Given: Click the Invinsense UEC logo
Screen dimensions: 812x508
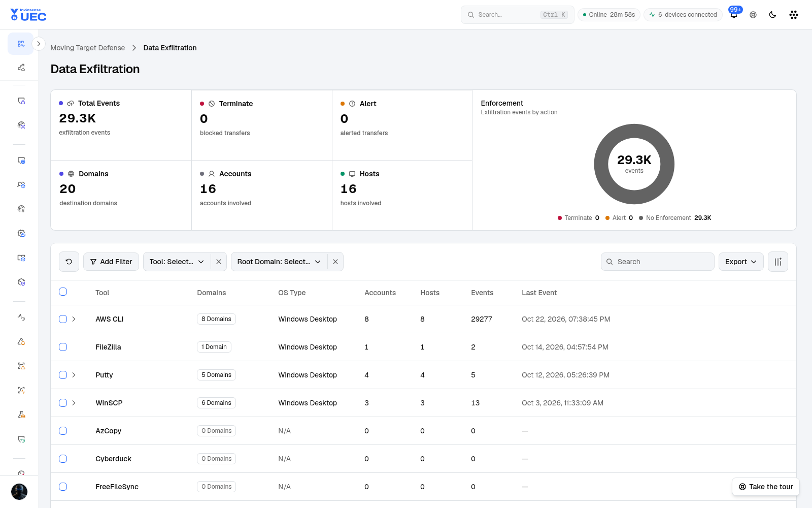Looking at the screenshot, I should 28,15.
